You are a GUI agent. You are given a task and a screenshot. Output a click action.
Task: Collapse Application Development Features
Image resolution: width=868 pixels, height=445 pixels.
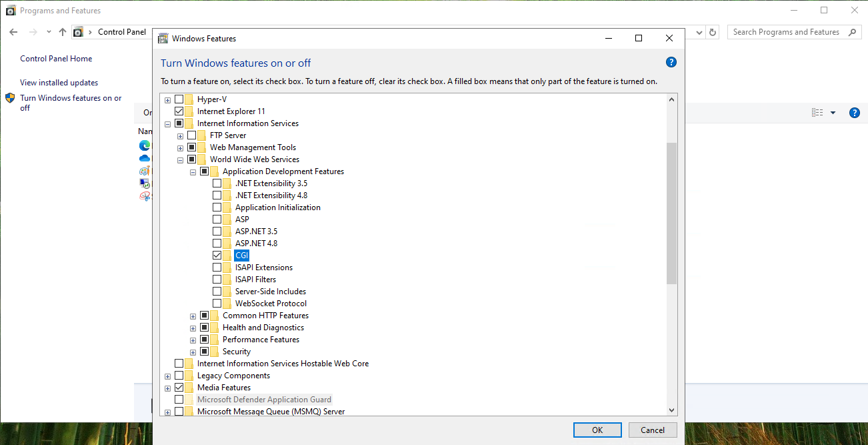[x=193, y=171]
